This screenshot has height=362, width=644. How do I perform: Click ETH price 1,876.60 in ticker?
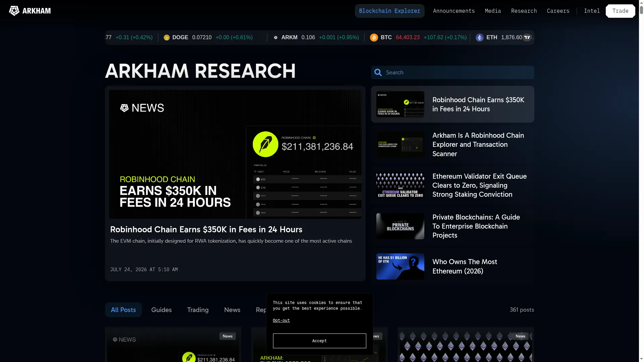(512, 38)
